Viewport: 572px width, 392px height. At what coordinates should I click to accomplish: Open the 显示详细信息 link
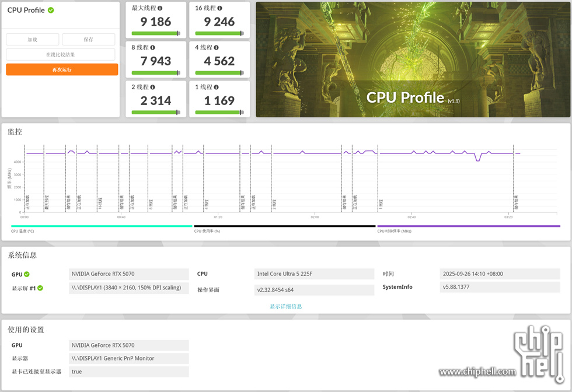pos(286,306)
